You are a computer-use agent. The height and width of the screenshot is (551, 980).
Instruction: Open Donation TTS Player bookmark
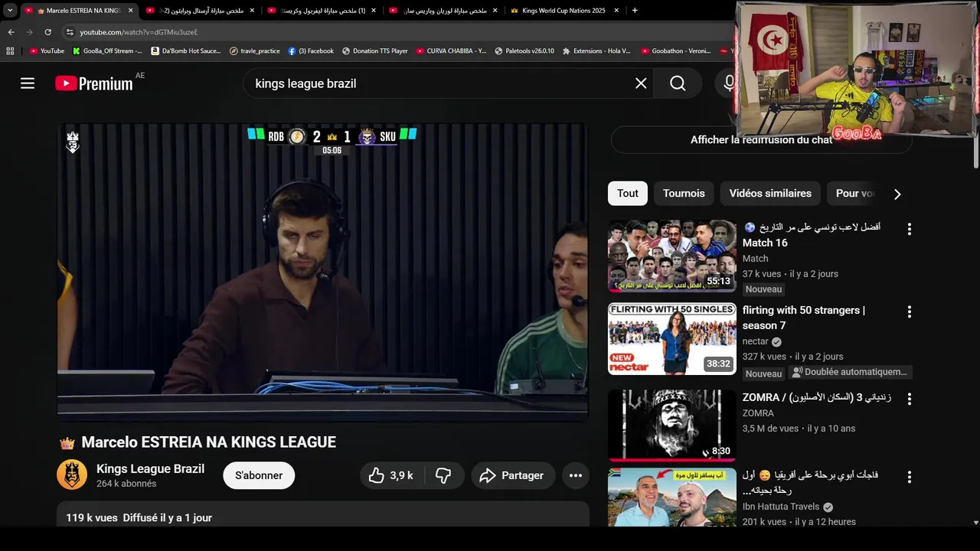click(374, 51)
